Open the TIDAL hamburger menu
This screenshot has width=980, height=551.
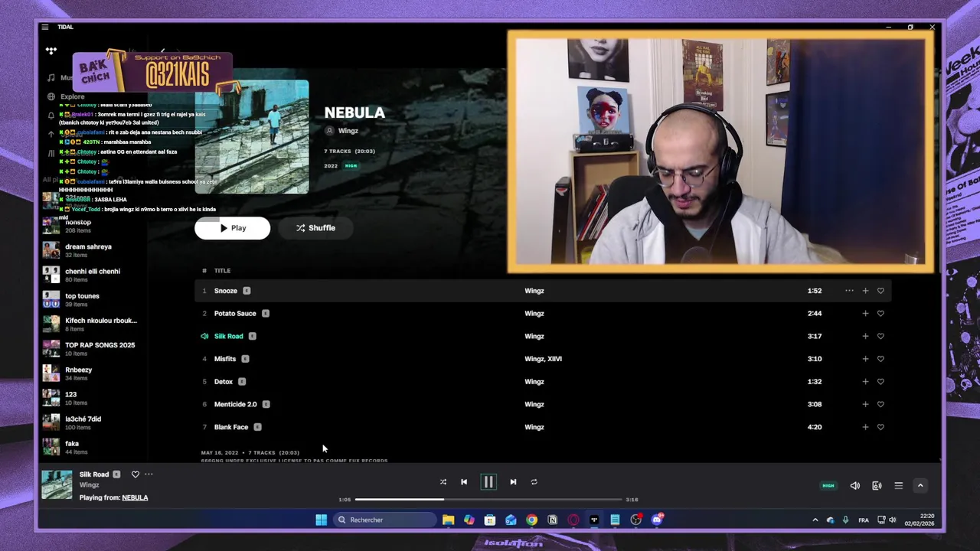[45, 27]
